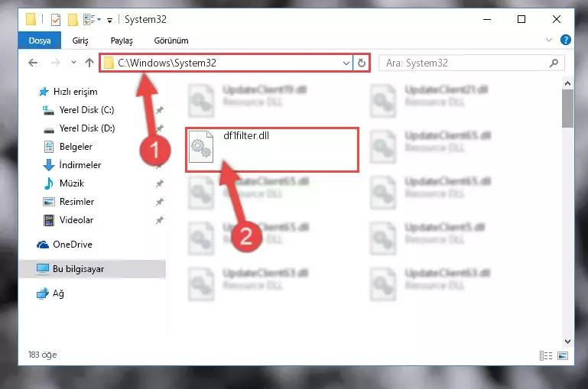Switch to details view in status bar

pos(546,355)
